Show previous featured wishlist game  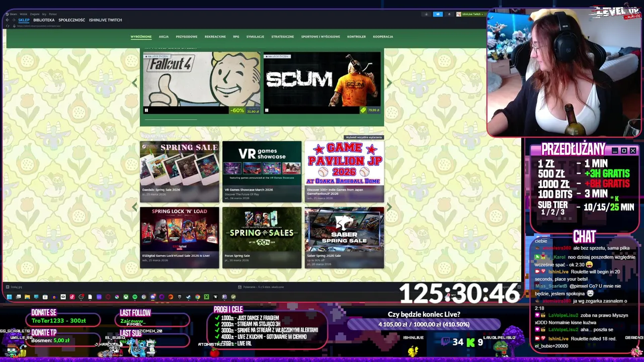click(x=134, y=83)
